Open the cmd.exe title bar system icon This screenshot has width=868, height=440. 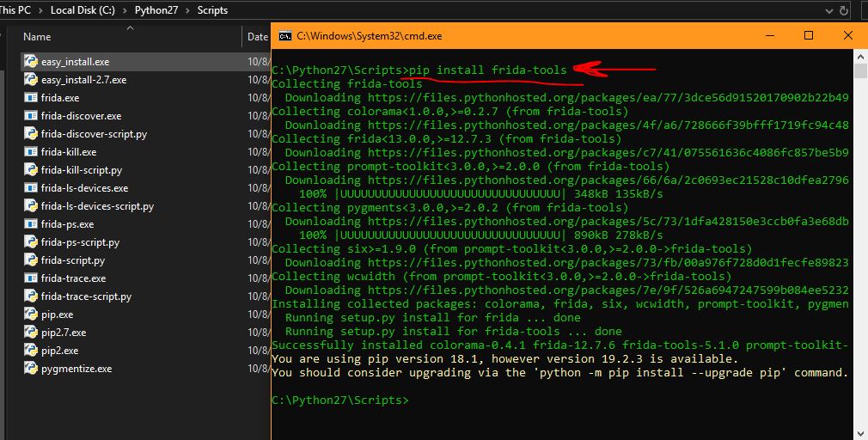[285, 36]
